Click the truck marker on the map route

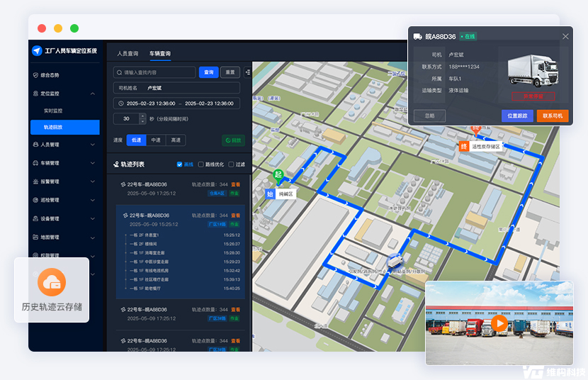(x=395, y=261)
